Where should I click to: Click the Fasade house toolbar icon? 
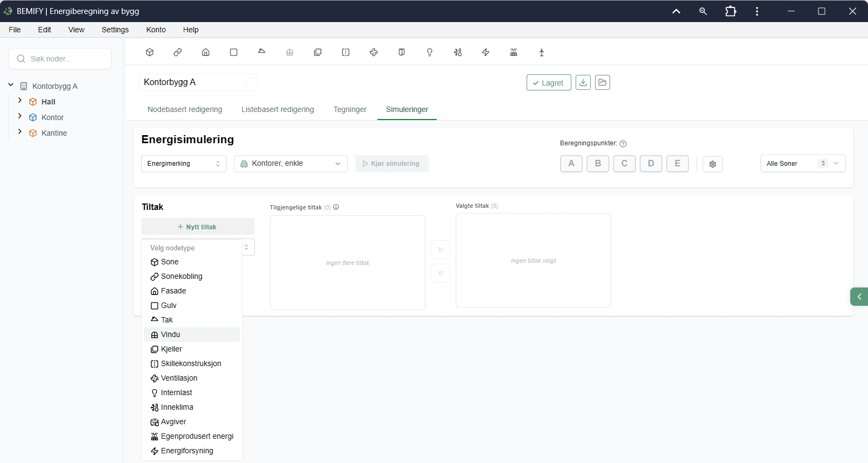point(206,52)
